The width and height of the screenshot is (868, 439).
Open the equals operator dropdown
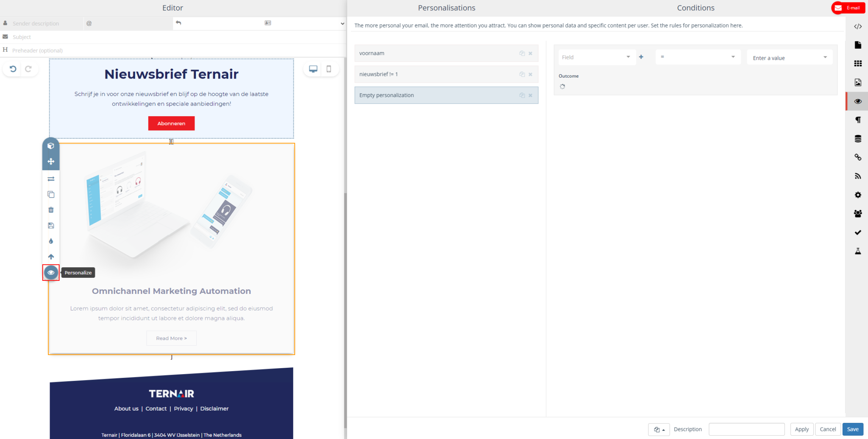(698, 57)
